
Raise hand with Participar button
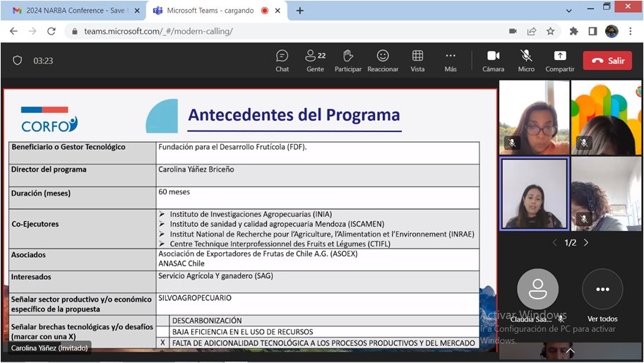(x=348, y=61)
